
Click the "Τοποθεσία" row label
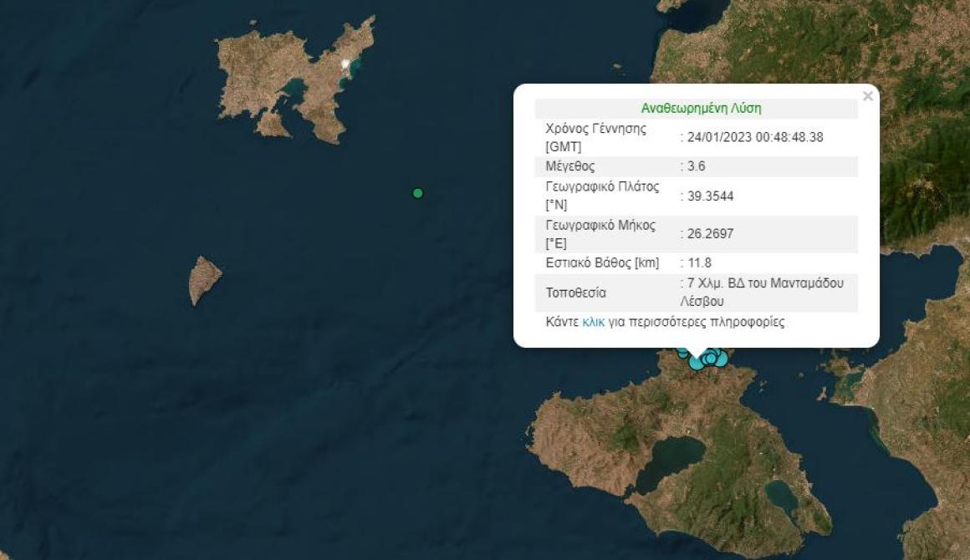coord(575,293)
